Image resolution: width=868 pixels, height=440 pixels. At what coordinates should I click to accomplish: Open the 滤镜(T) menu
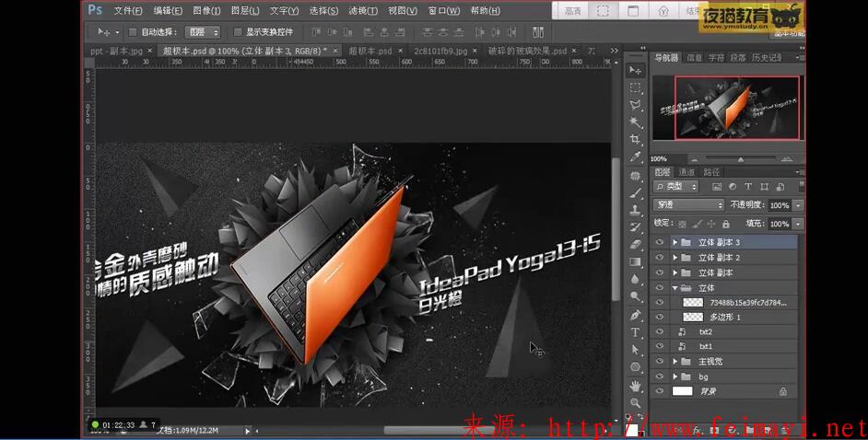(363, 10)
